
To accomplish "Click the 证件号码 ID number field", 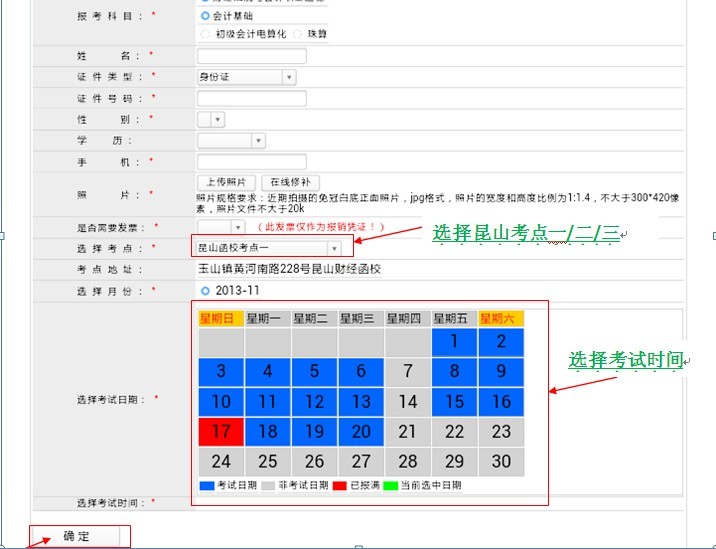I will point(252,98).
